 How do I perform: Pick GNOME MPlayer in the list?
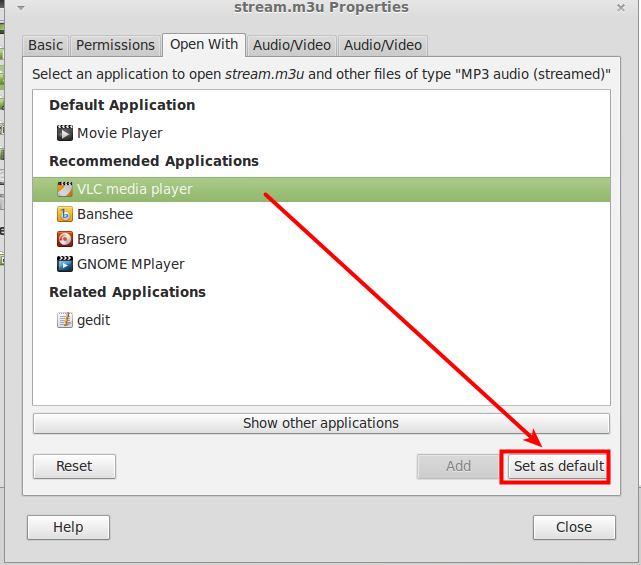[x=321, y=264]
